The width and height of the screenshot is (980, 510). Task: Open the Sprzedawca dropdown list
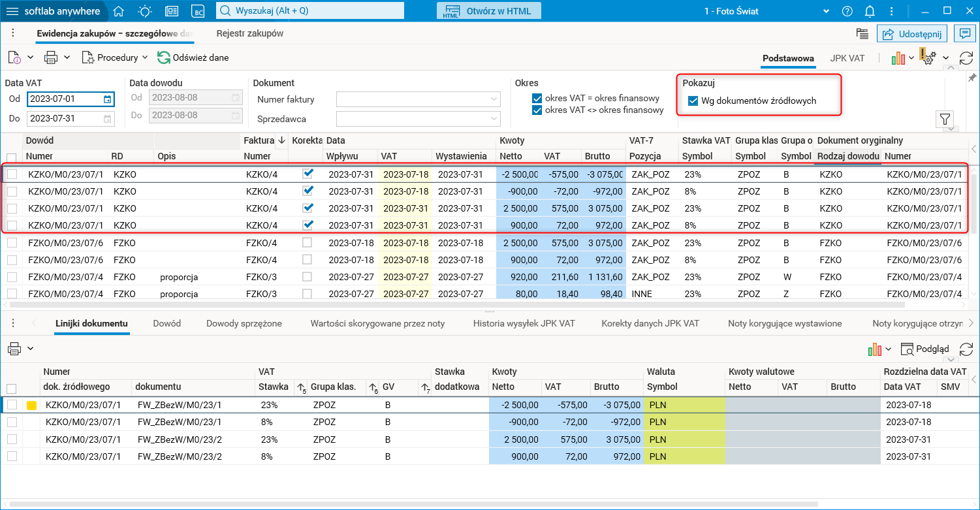[x=492, y=119]
